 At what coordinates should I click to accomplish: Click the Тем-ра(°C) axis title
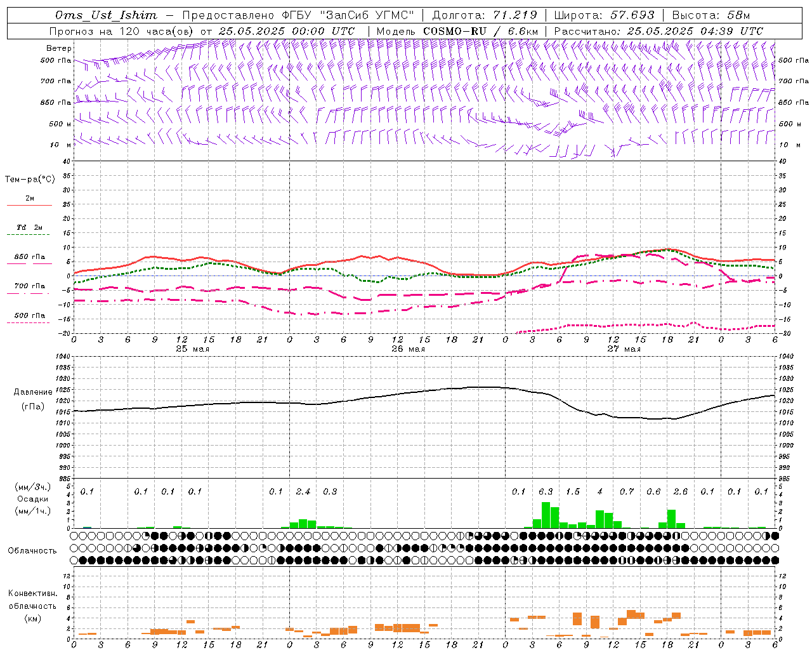[x=30, y=180]
